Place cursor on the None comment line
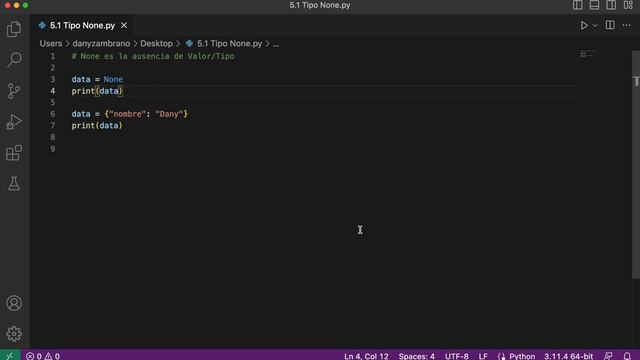 pyautogui.click(x=153, y=56)
